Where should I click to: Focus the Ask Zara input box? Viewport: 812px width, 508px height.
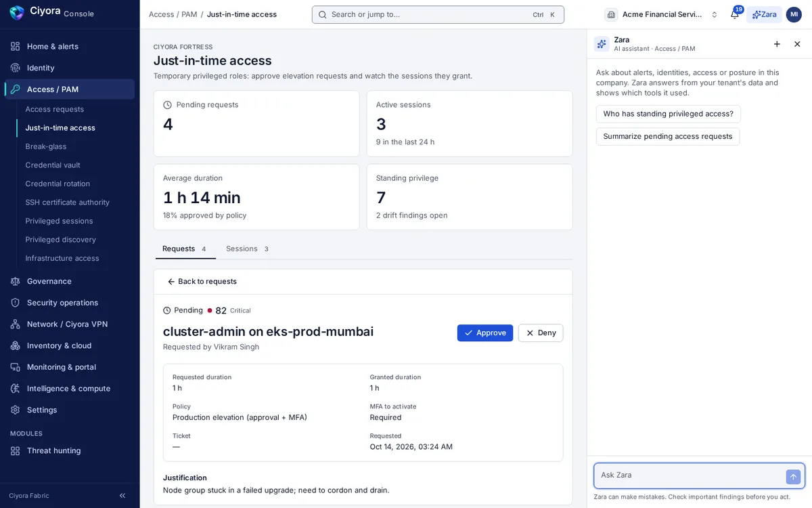pos(690,475)
